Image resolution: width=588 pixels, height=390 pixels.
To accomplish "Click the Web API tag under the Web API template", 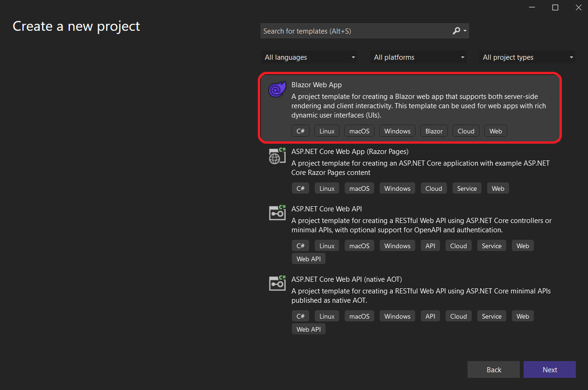I will pos(308,258).
